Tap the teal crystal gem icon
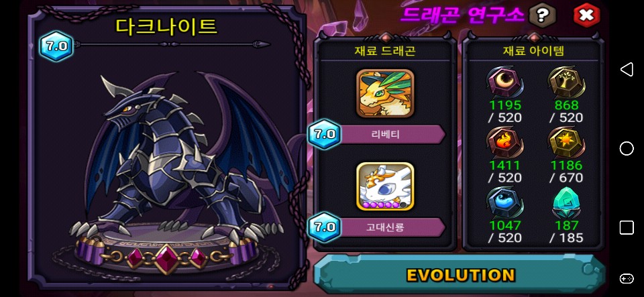The image size is (644, 297). coord(566,202)
